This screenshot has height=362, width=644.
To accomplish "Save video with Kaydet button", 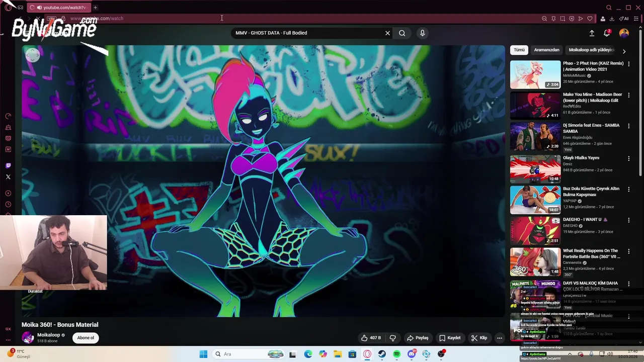I will pyautogui.click(x=450, y=338).
